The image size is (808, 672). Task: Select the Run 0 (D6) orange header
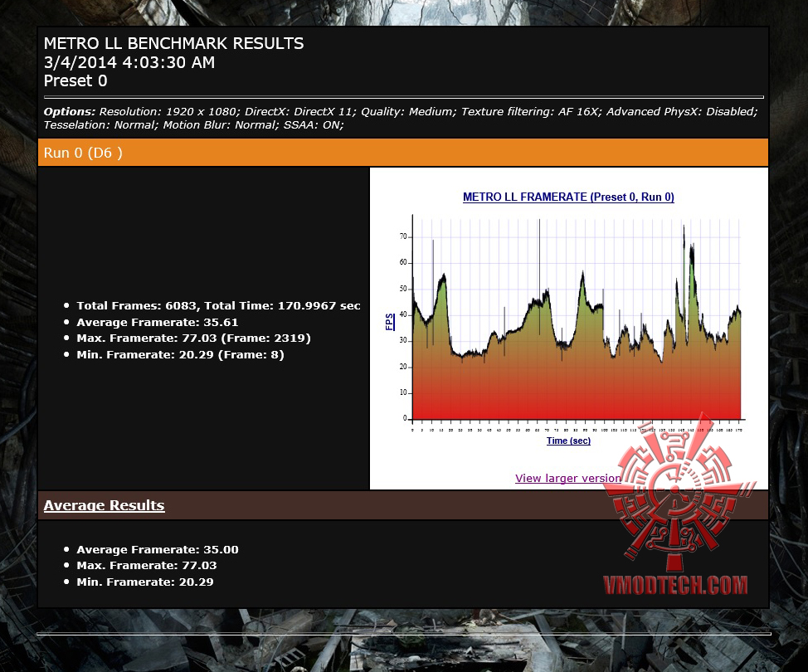(x=403, y=153)
